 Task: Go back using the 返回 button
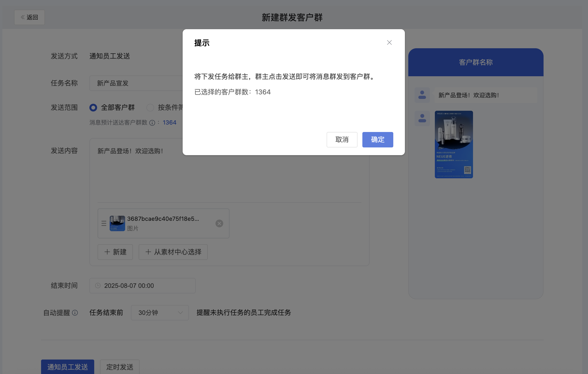[x=29, y=17]
